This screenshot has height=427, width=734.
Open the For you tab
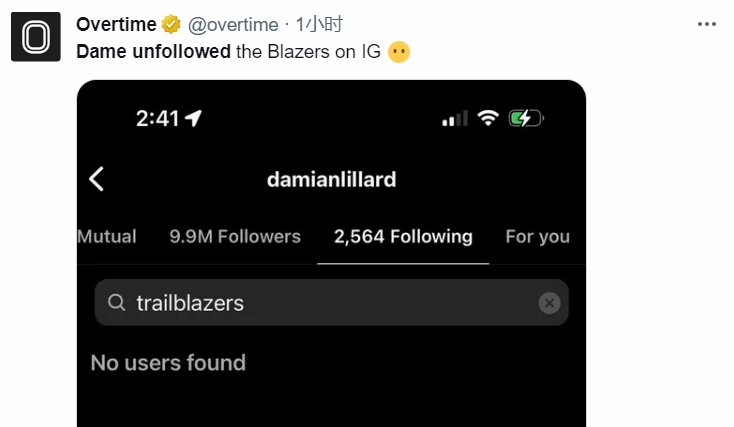pyautogui.click(x=537, y=237)
